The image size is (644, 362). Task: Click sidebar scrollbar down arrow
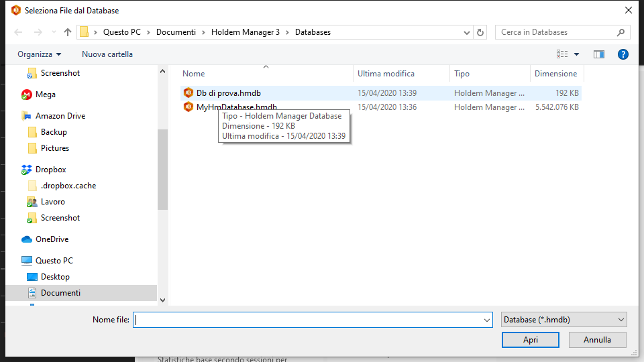coord(162,300)
